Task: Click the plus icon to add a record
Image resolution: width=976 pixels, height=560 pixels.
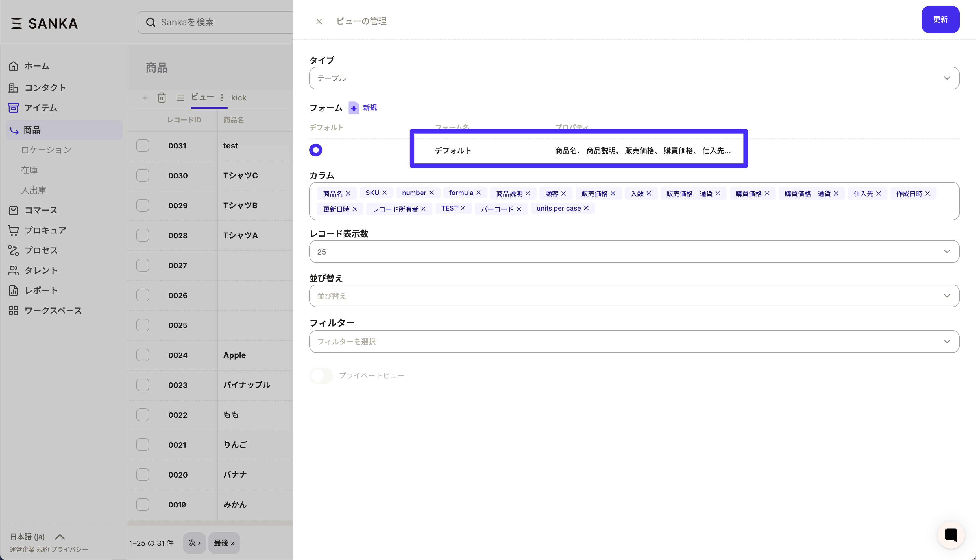Action: (145, 98)
